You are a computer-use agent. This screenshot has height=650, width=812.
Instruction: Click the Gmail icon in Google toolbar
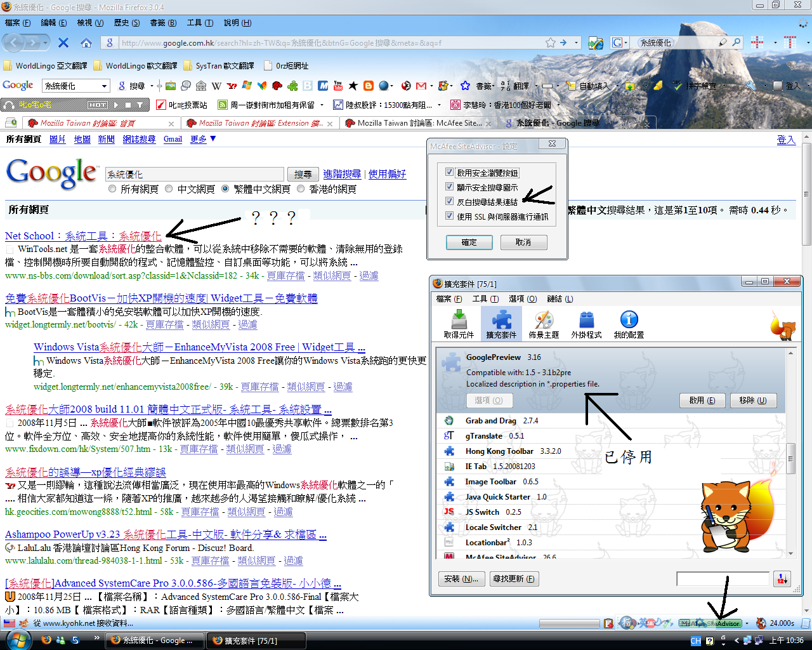pos(421,86)
